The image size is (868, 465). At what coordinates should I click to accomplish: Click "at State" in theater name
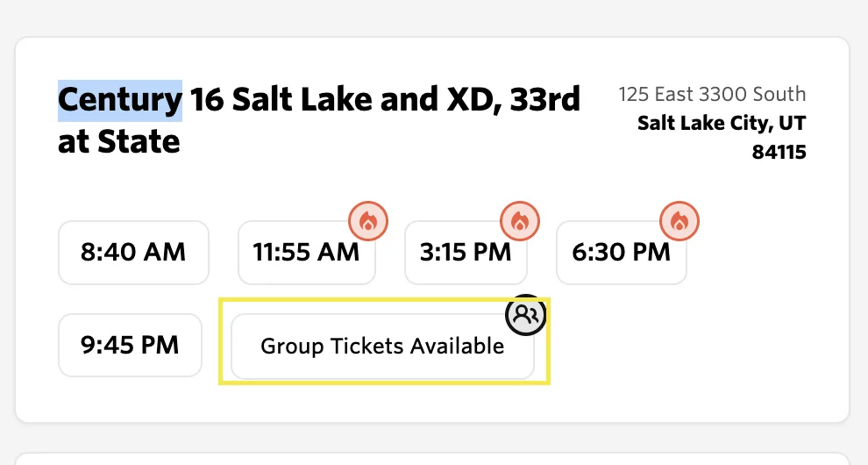(x=119, y=142)
